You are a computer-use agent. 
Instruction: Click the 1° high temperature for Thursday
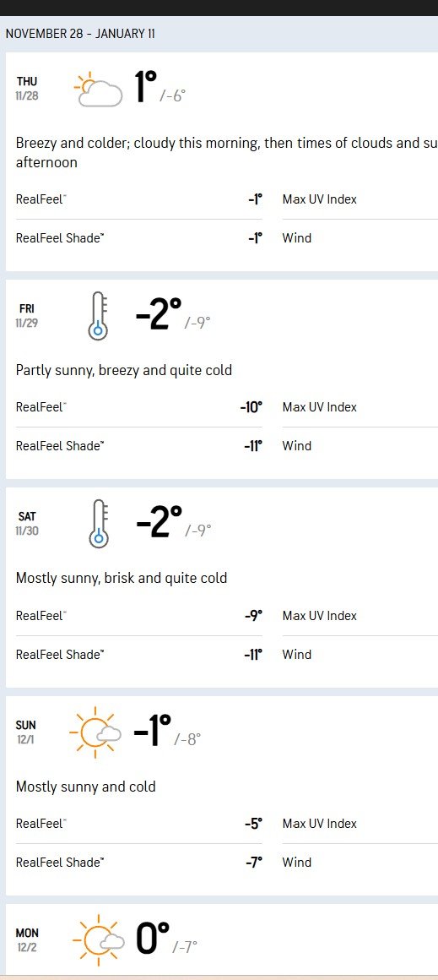[146, 86]
